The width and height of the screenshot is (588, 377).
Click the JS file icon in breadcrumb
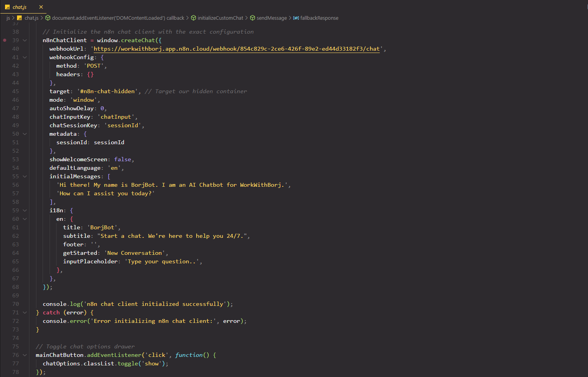click(19, 18)
